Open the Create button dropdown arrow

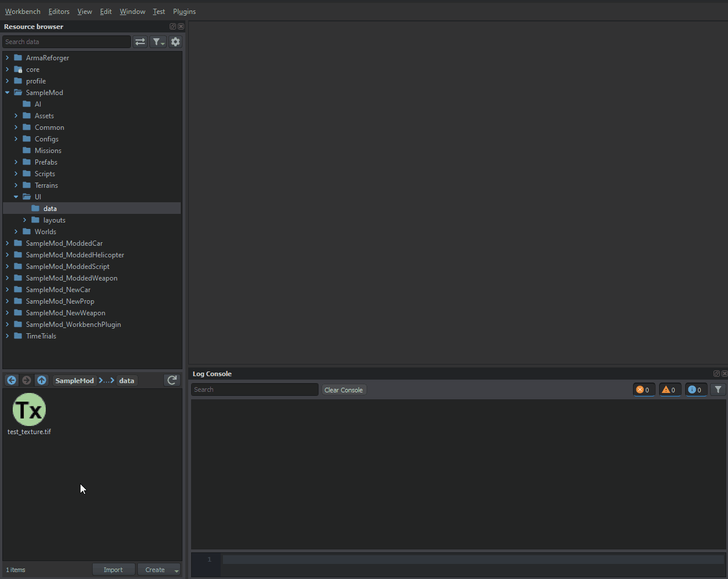tap(177, 570)
